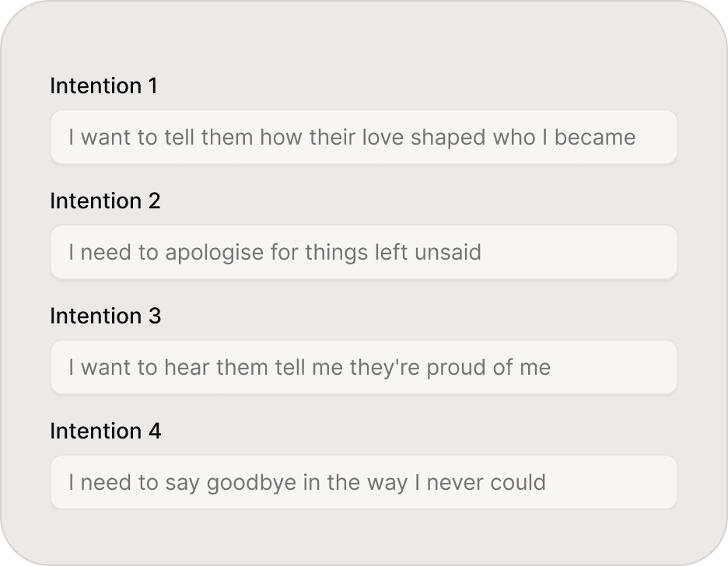
Task: Place cursor in the first intention field
Action: [363, 138]
